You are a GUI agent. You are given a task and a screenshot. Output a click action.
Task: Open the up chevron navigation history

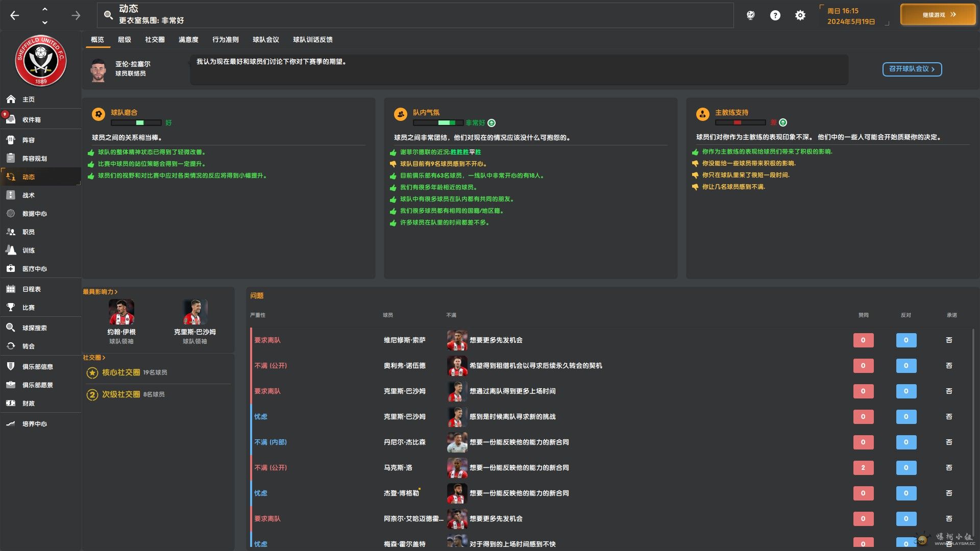click(45, 9)
